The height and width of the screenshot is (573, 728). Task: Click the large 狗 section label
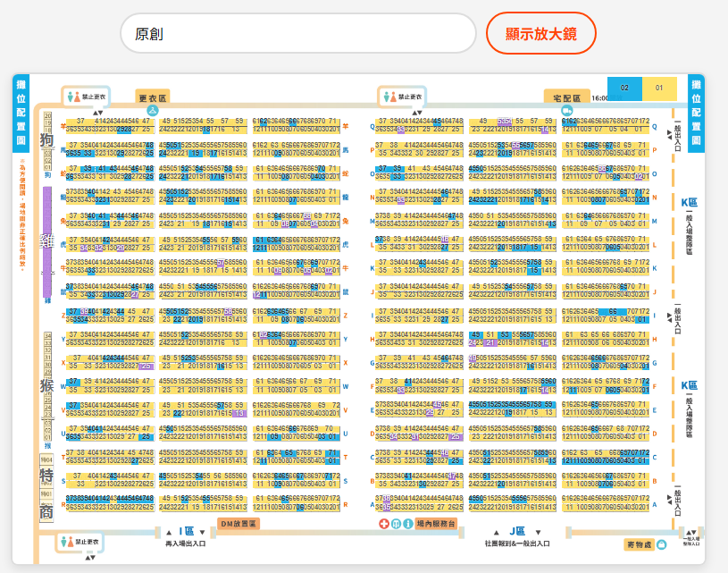(46, 139)
